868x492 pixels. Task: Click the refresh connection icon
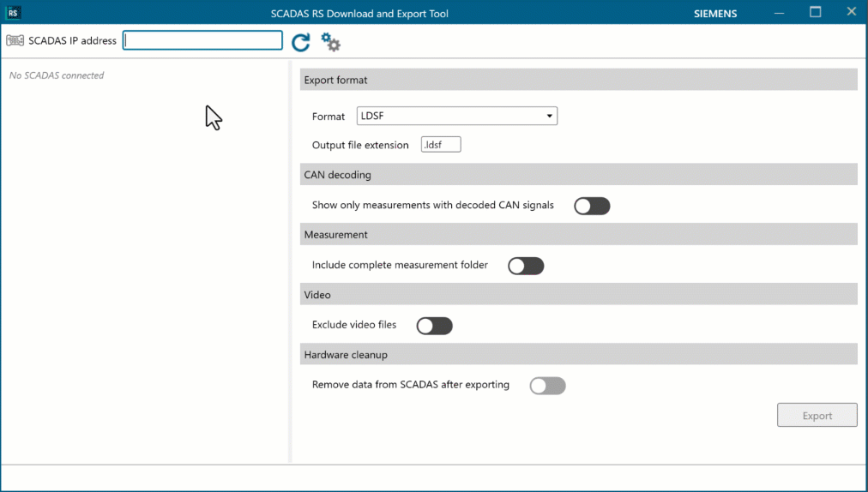(300, 42)
